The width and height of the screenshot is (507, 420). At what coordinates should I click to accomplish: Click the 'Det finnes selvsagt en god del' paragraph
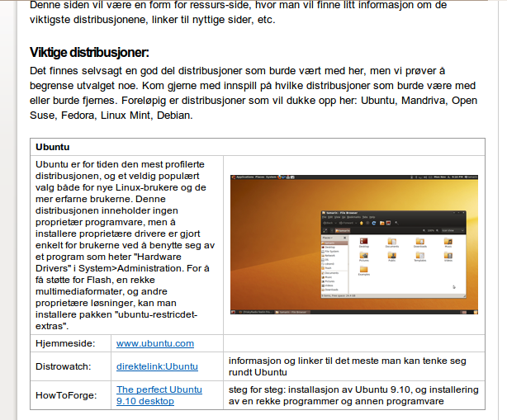tap(253, 92)
